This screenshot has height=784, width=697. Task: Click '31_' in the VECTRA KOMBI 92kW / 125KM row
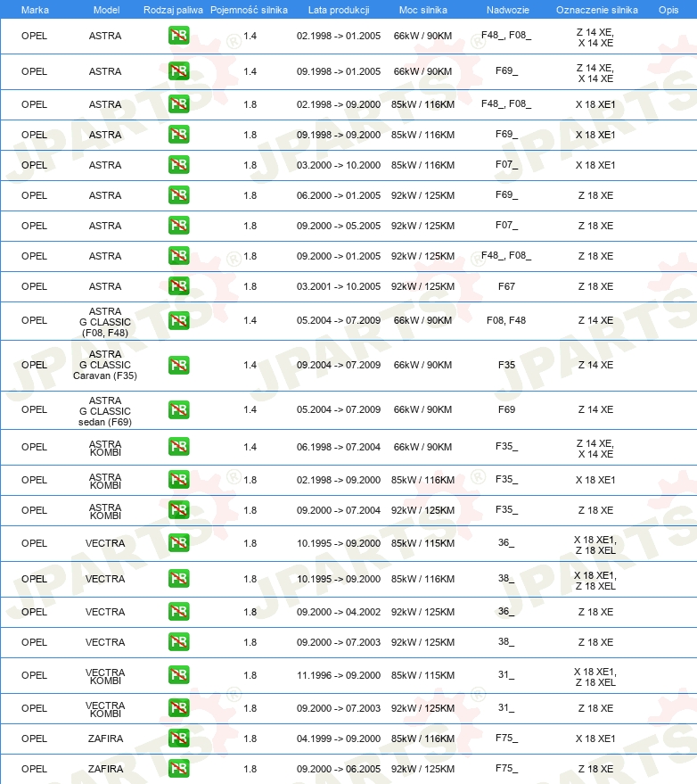pos(506,707)
